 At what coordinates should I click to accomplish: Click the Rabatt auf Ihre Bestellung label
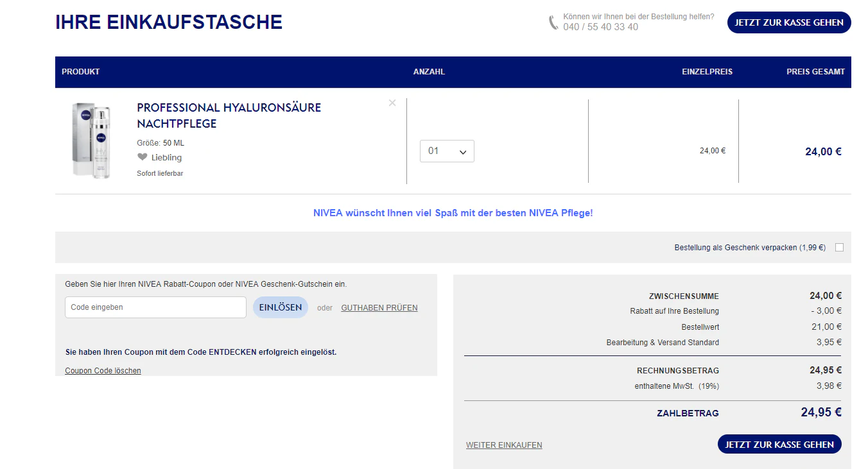[675, 311]
